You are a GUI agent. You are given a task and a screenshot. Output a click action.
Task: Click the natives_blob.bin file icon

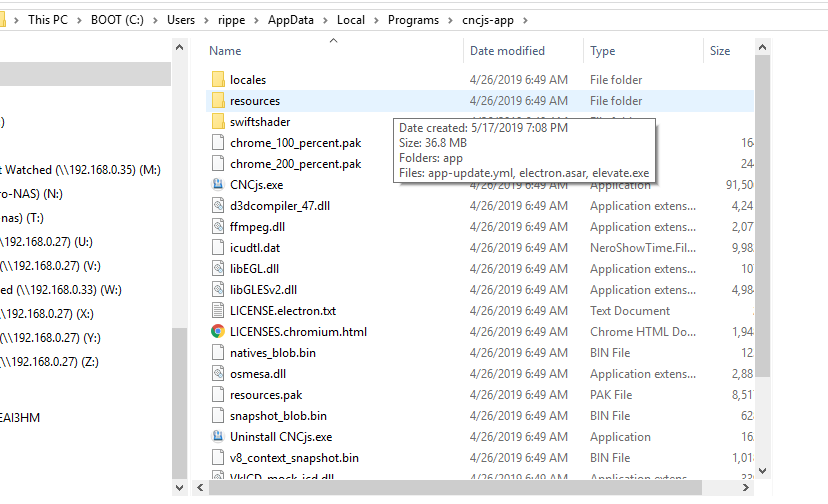218,352
